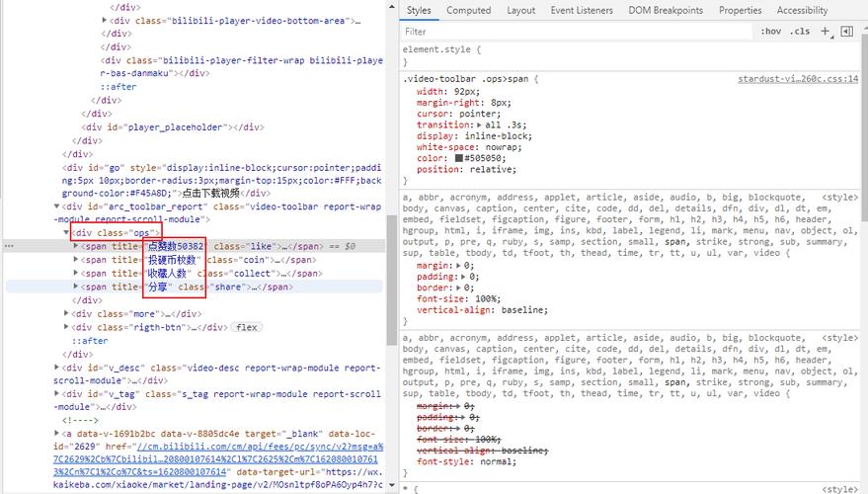Open the cm.bilibili.com href link

pos(218,459)
